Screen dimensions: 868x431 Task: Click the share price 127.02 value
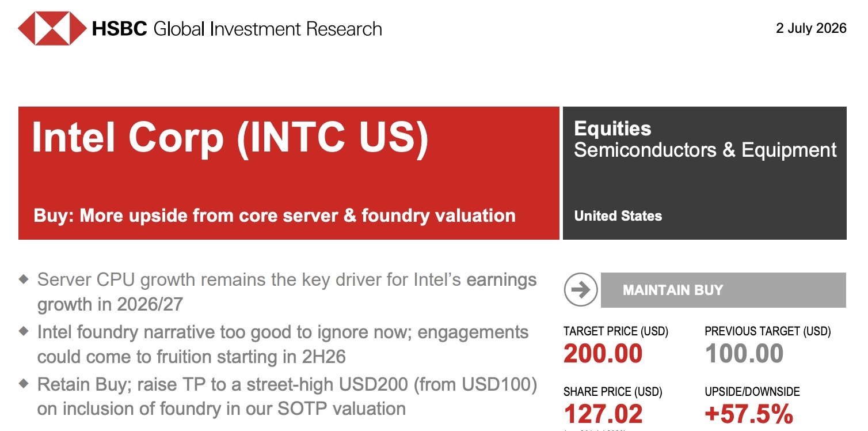[603, 414]
